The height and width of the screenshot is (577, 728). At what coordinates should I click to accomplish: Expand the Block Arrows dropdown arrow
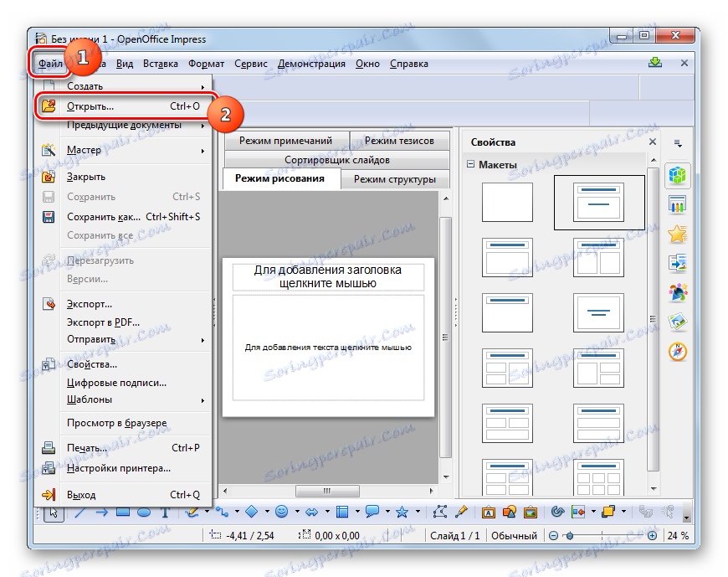(327, 512)
